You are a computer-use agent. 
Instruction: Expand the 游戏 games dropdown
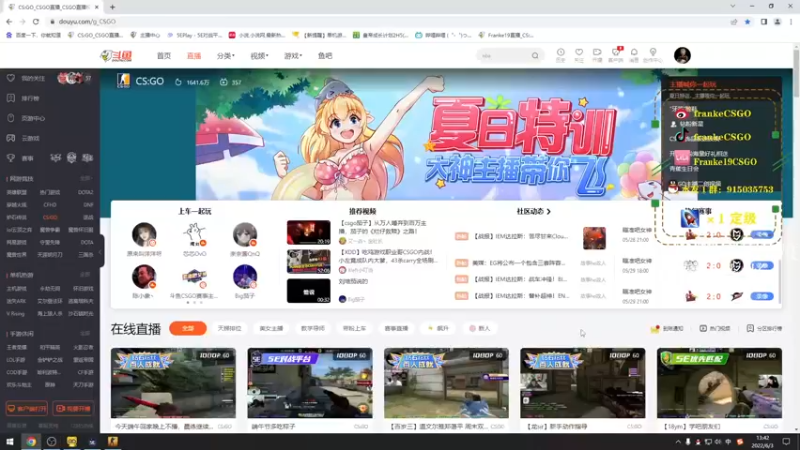pyautogui.click(x=293, y=56)
